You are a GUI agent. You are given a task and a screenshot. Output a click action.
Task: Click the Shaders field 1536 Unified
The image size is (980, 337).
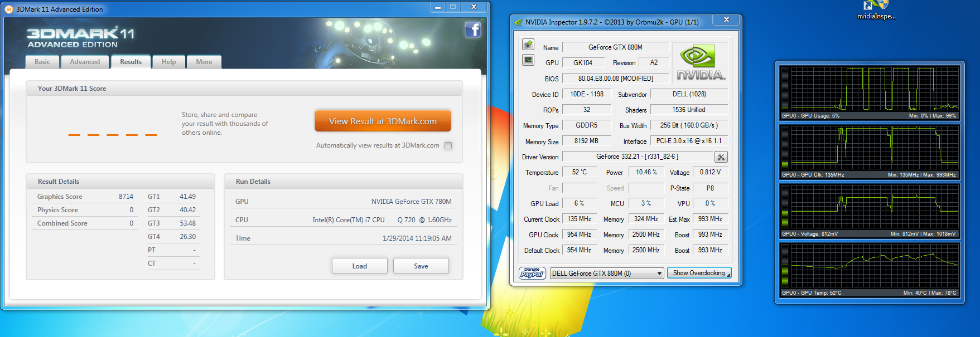pyautogui.click(x=689, y=110)
